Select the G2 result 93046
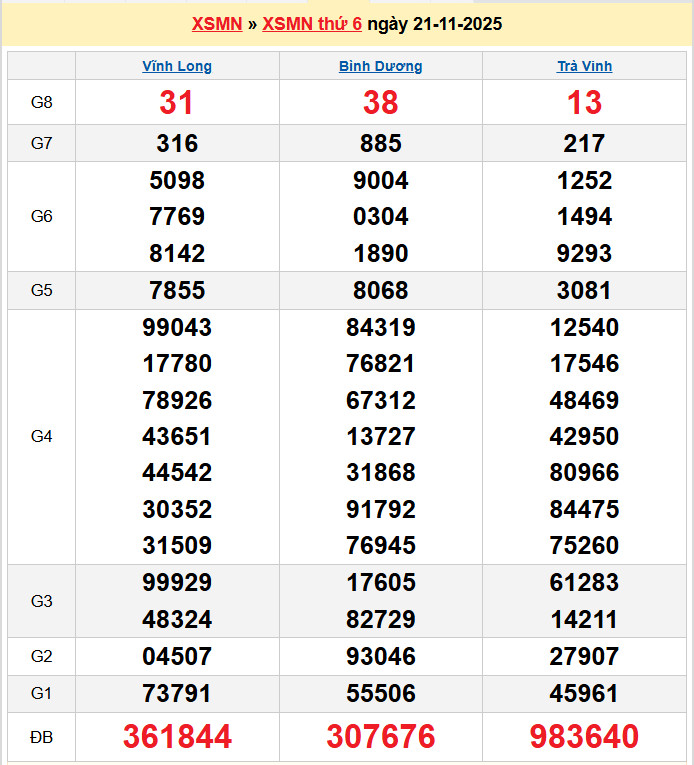This screenshot has width=694, height=765. (x=380, y=657)
